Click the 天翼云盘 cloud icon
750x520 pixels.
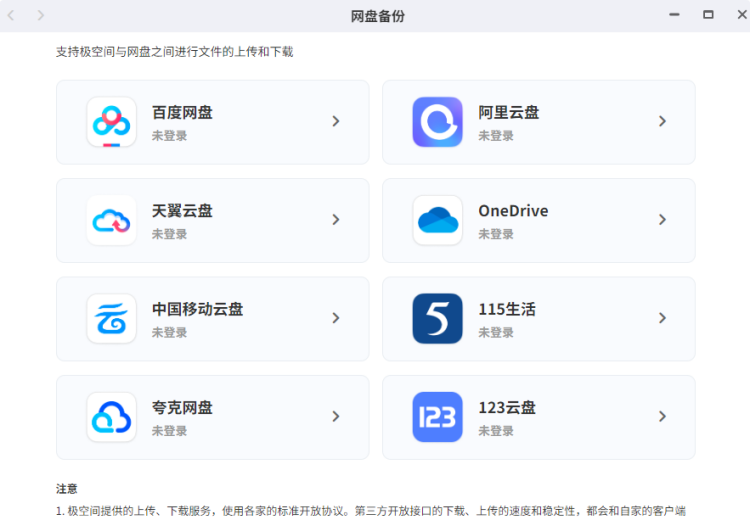(111, 220)
